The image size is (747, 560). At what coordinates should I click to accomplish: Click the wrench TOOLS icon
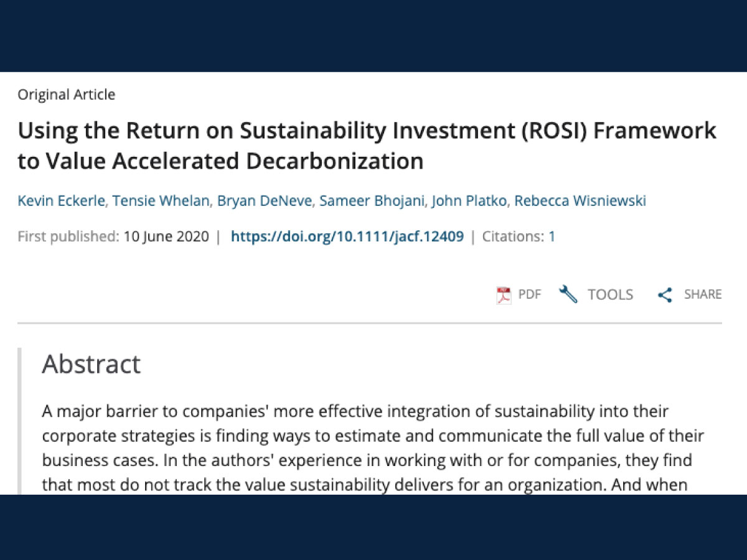click(x=568, y=294)
